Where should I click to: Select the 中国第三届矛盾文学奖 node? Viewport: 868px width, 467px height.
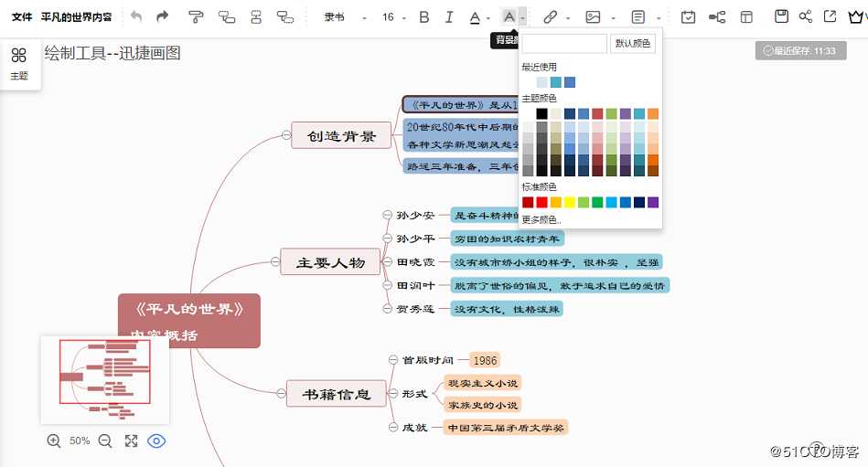pos(506,427)
